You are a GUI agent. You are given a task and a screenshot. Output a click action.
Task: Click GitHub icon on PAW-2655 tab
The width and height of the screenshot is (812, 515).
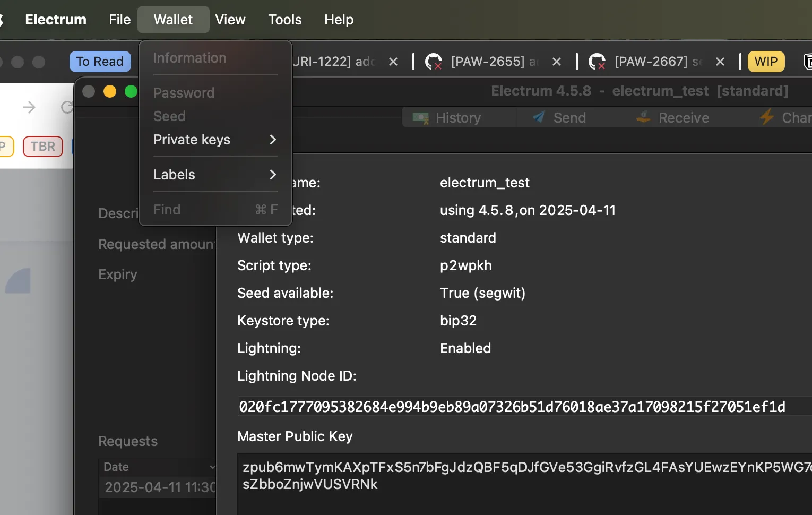(434, 62)
